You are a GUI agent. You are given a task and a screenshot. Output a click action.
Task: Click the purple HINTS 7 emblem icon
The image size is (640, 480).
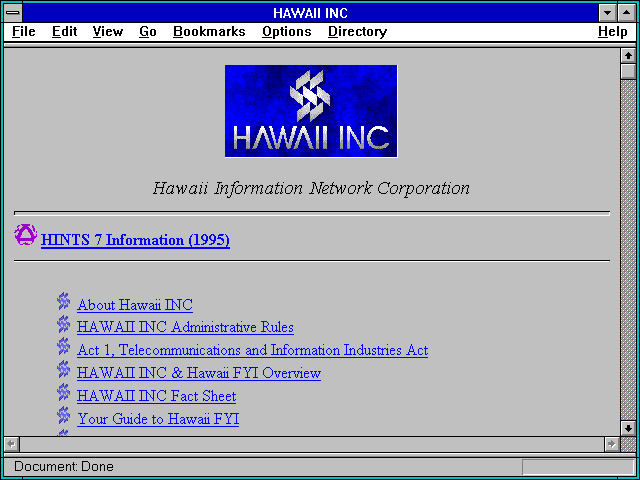(x=26, y=235)
